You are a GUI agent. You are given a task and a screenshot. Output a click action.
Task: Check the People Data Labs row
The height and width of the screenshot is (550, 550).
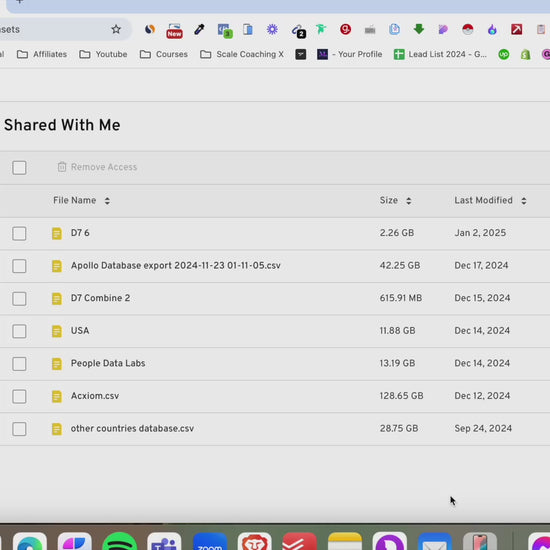click(19, 364)
